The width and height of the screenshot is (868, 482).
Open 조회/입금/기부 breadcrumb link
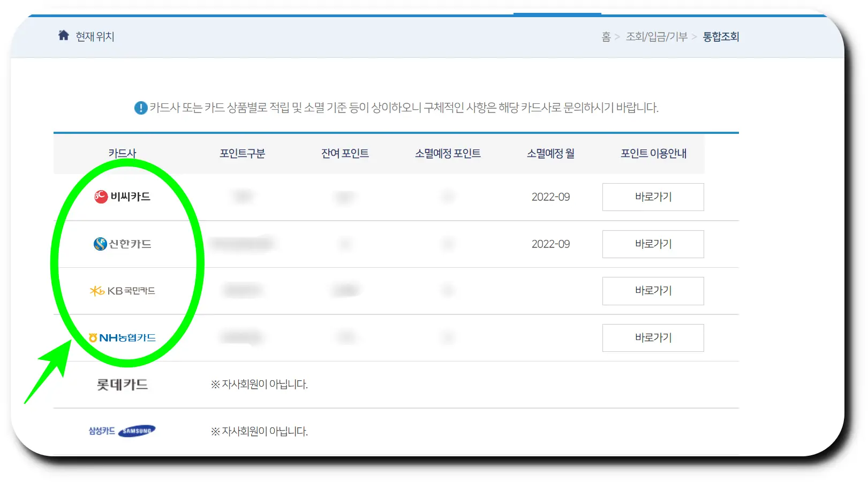click(x=656, y=36)
